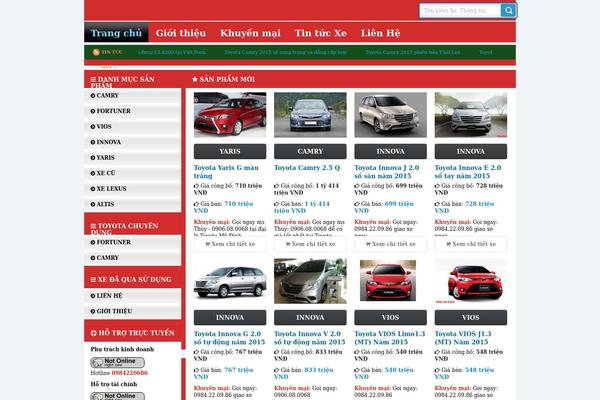Open the Trang chủ menu tab

pyautogui.click(x=116, y=33)
